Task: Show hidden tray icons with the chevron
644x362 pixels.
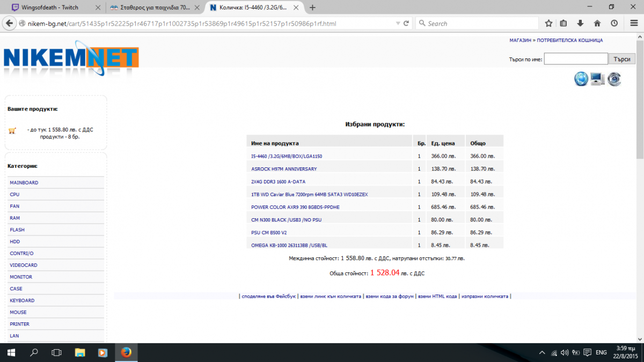Action: [541, 352]
